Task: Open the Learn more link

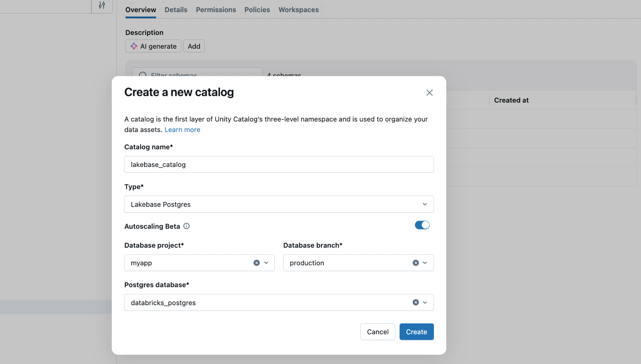Action: click(x=182, y=129)
